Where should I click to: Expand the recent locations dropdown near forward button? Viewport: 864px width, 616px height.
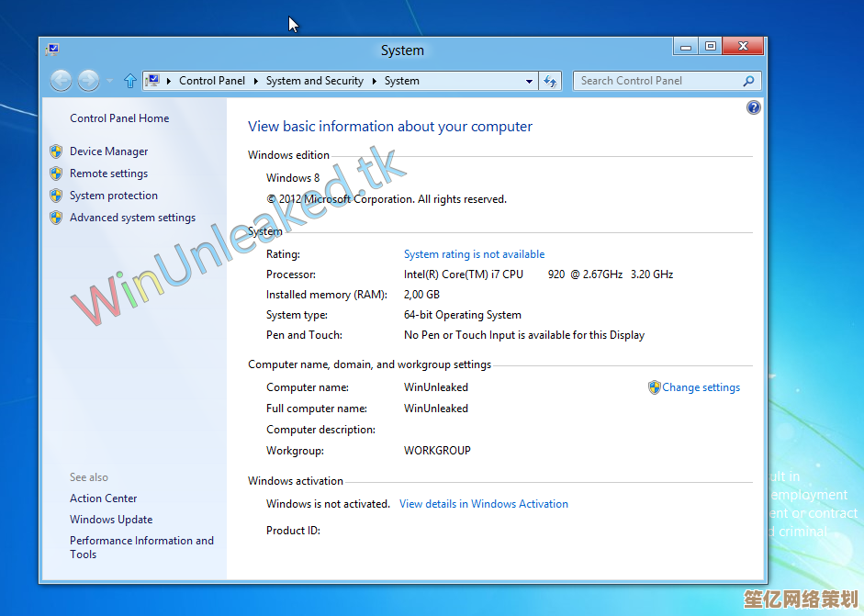109,81
